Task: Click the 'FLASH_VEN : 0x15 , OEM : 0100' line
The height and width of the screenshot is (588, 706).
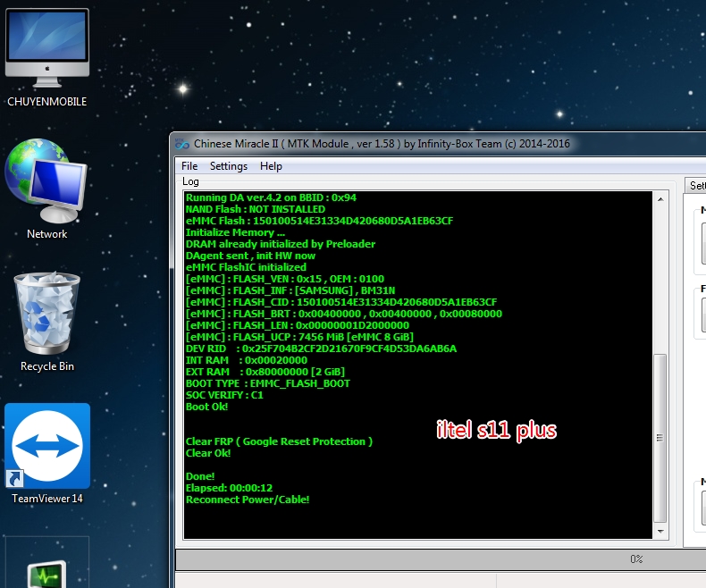Action: (285, 279)
